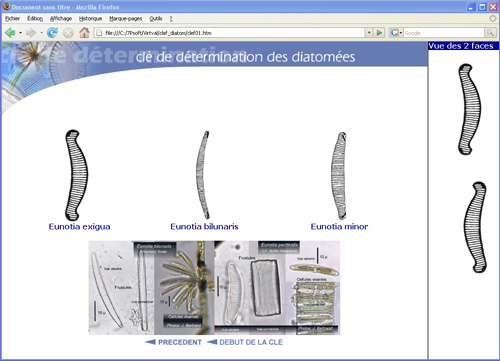This screenshot has width=500, height=361.
Task: Click the Eunotia exigua diatom drawing
Action: [76, 175]
